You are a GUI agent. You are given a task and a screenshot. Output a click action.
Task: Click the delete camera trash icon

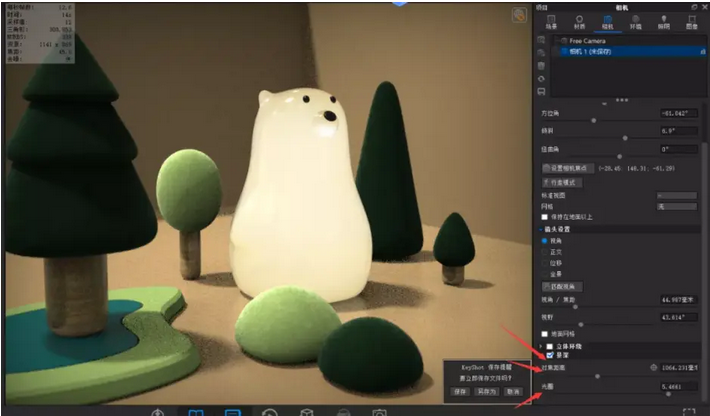click(x=541, y=65)
